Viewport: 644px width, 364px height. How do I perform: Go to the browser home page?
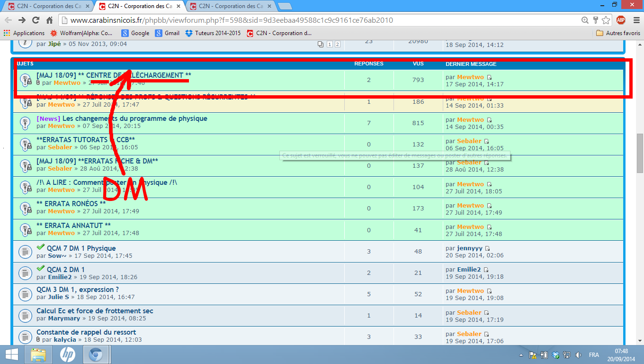point(49,20)
